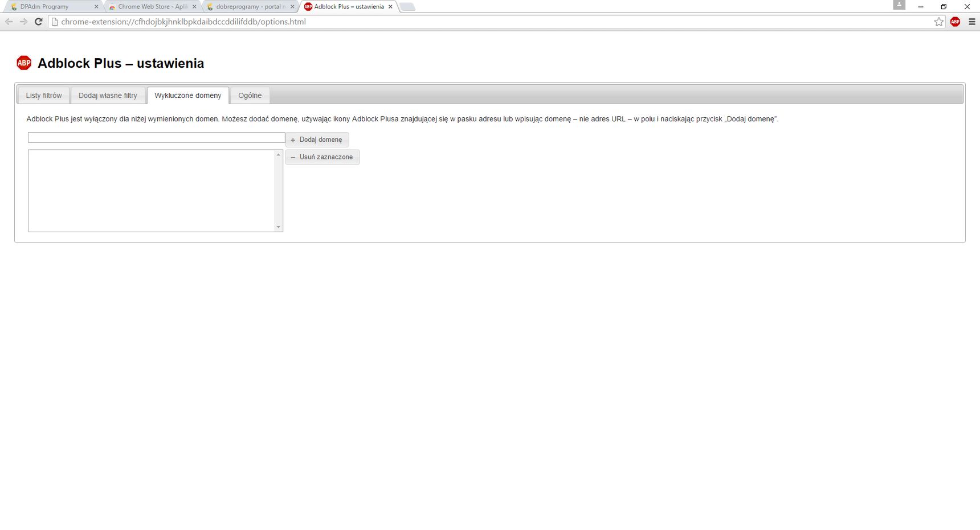Click the page info icon in address bar
Image resolution: width=980 pixels, height=530 pixels.
[55, 22]
